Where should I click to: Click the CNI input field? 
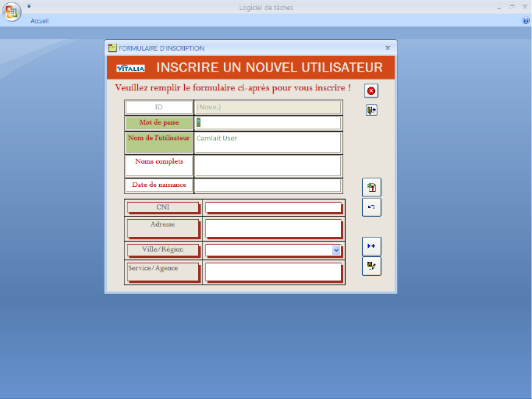[x=273, y=207]
